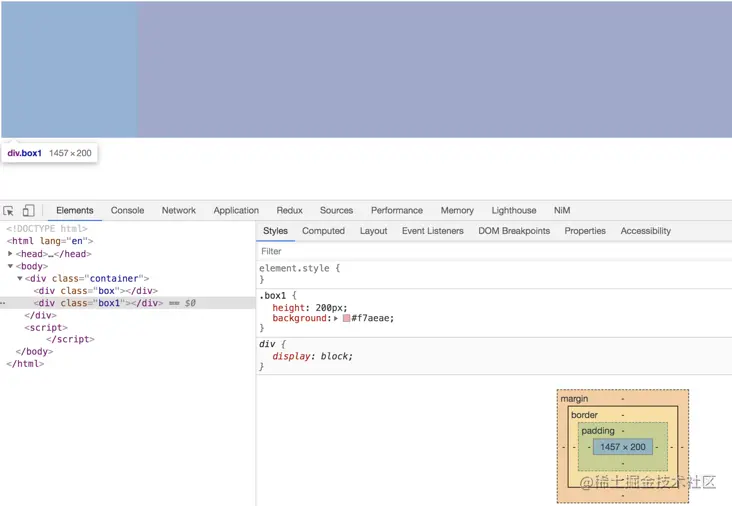The image size is (732, 506).
Task: Select the Computed sidebar tab
Action: point(323,231)
